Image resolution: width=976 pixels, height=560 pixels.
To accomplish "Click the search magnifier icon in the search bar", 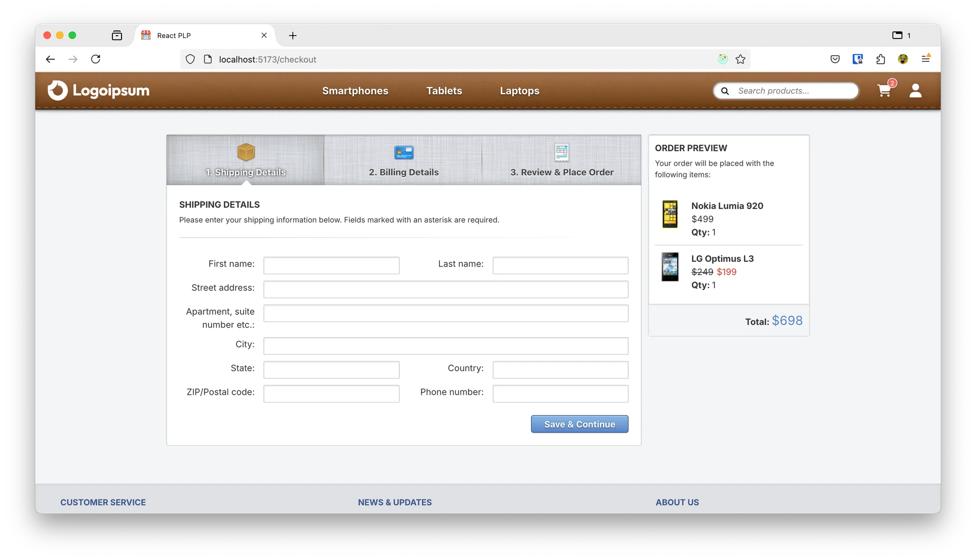I will click(725, 90).
